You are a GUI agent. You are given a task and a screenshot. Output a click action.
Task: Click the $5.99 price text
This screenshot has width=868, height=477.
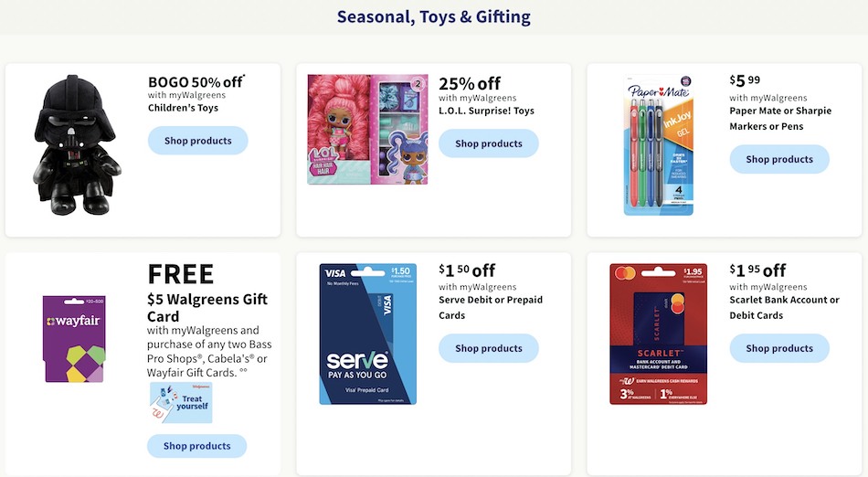coord(745,80)
